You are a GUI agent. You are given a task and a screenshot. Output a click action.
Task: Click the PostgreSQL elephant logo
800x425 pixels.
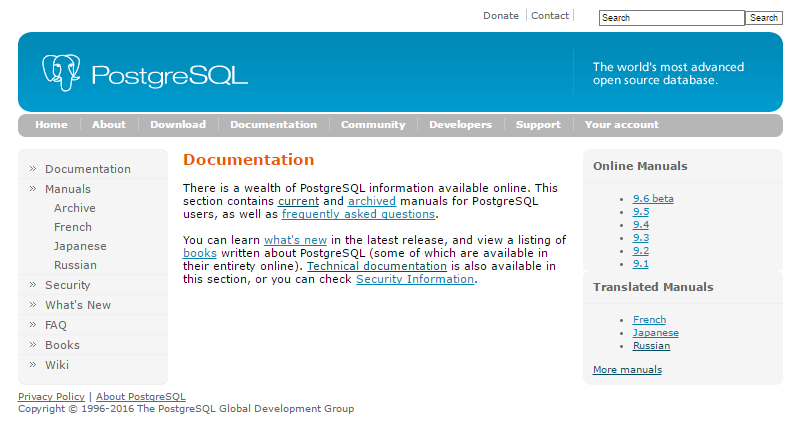point(61,72)
